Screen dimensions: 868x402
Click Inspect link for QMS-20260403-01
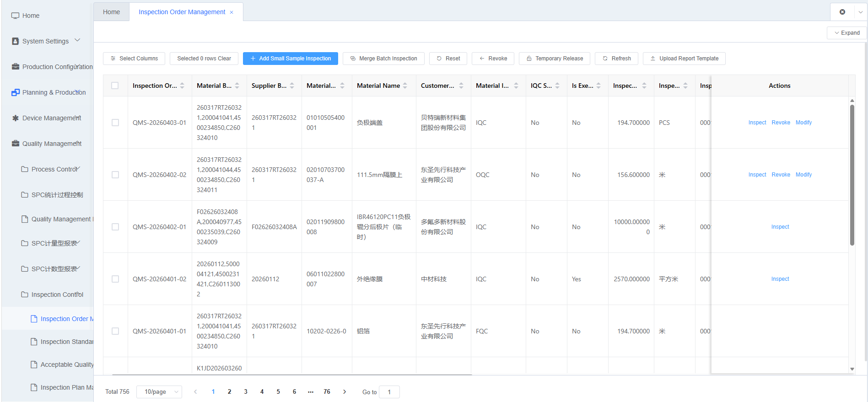pyautogui.click(x=757, y=123)
